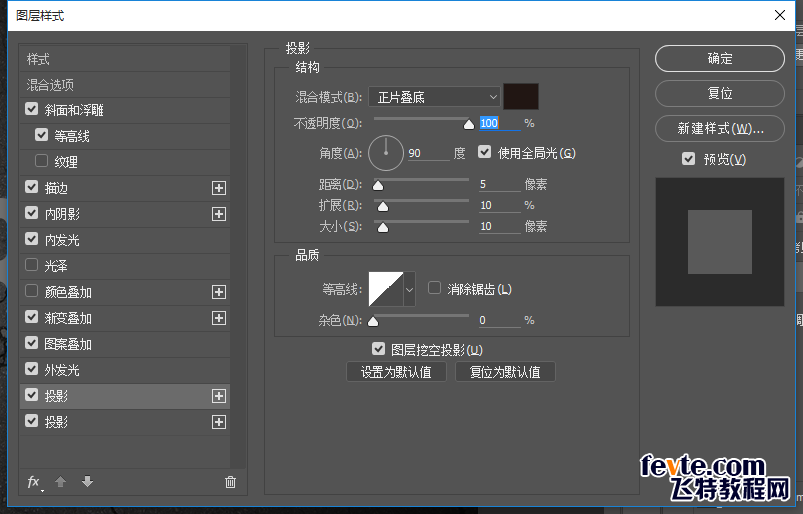Image resolution: width=803 pixels, height=514 pixels.
Task: Add another 内阴影 effect with plus icon
Action: 219,214
